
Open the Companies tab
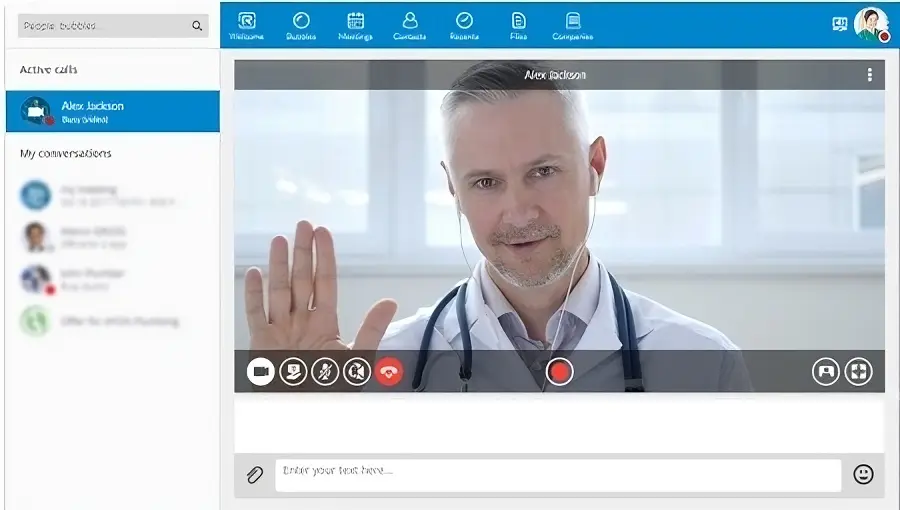tap(572, 25)
